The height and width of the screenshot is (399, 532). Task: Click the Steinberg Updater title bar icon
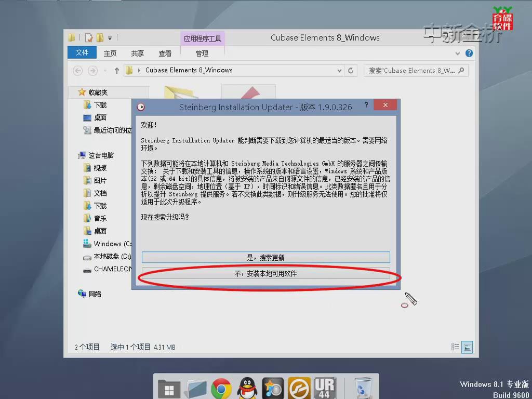141,107
